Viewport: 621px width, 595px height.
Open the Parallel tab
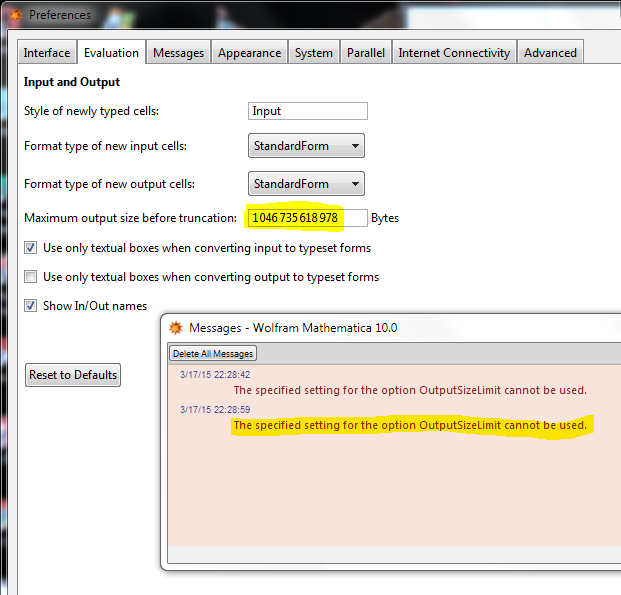(x=366, y=53)
